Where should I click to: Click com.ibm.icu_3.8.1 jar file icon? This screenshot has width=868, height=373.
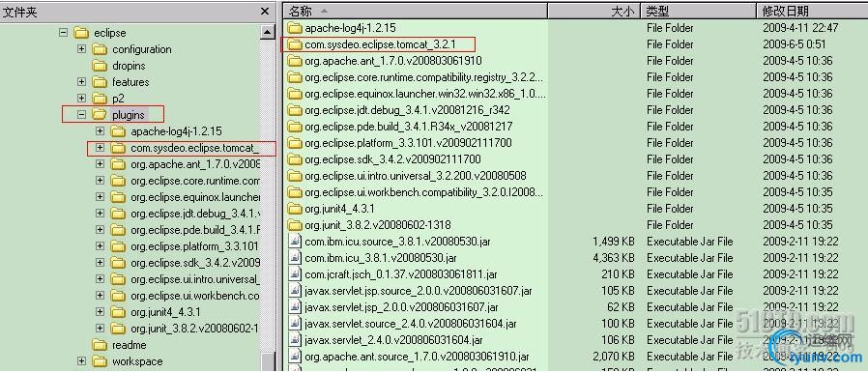(x=295, y=258)
